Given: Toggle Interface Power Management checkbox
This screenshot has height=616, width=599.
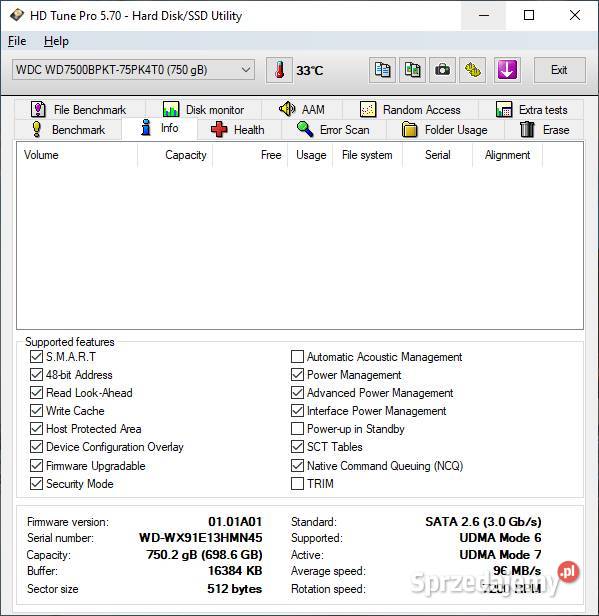Looking at the screenshot, I should pyautogui.click(x=297, y=411).
